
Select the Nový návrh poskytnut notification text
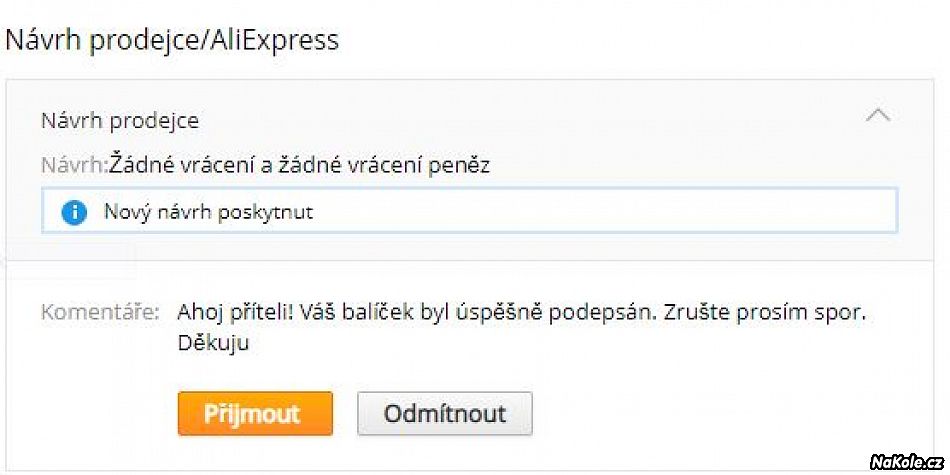[x=208, y=212]
